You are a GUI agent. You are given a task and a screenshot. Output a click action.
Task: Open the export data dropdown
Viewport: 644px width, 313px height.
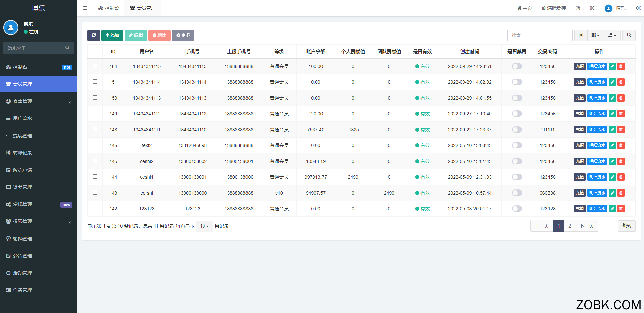point(612,35)
